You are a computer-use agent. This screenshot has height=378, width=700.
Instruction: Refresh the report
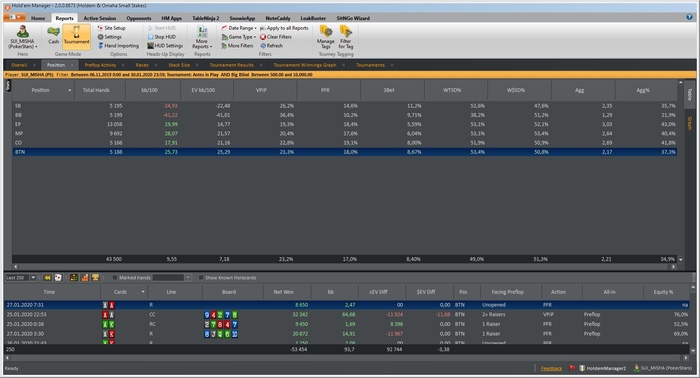[x=271, y=46]
